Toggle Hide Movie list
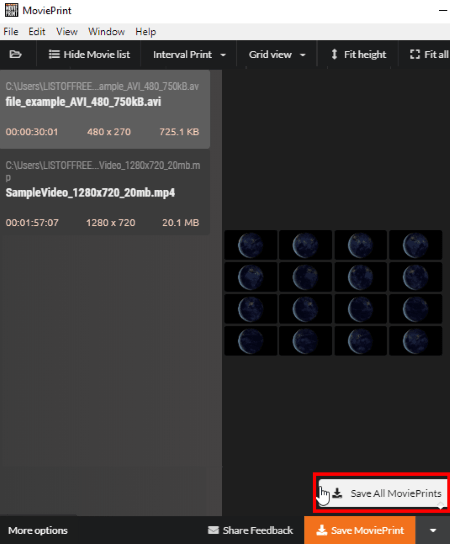450x544 pixels. (89, 54)
